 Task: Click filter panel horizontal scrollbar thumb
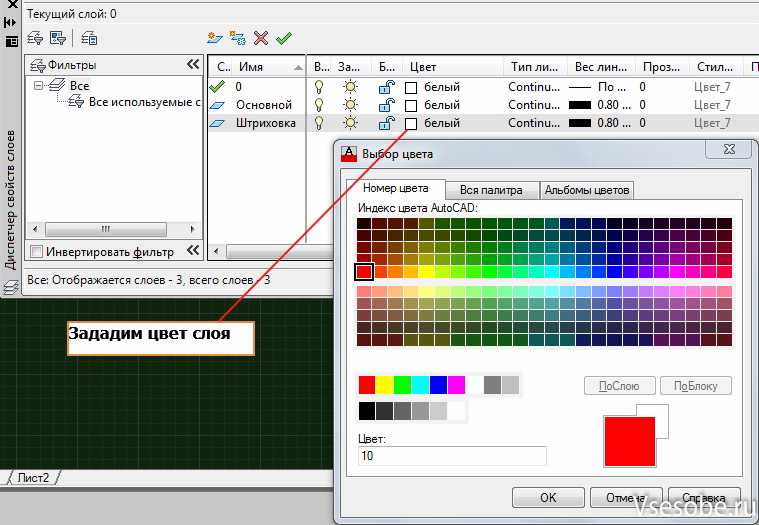click(106, 229)
